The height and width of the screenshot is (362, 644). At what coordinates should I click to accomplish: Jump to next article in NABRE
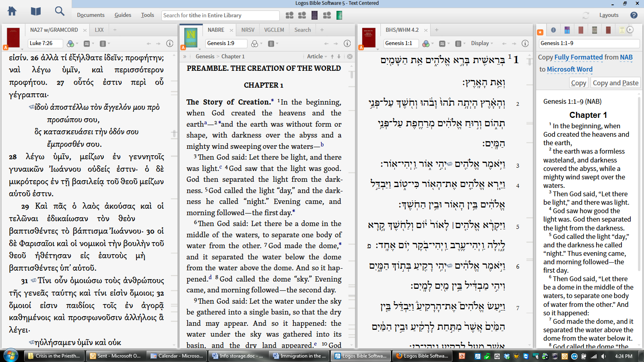[339, 57]
